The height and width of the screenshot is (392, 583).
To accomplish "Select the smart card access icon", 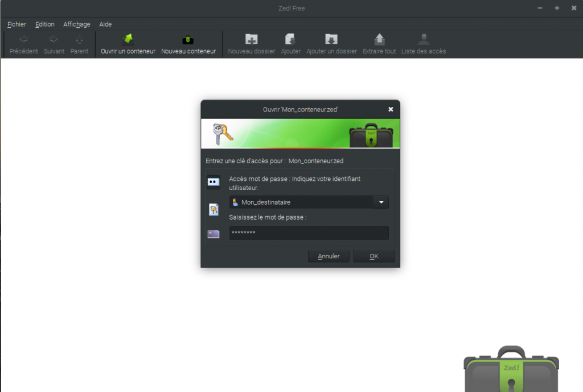I will click(x=214, y=234).
